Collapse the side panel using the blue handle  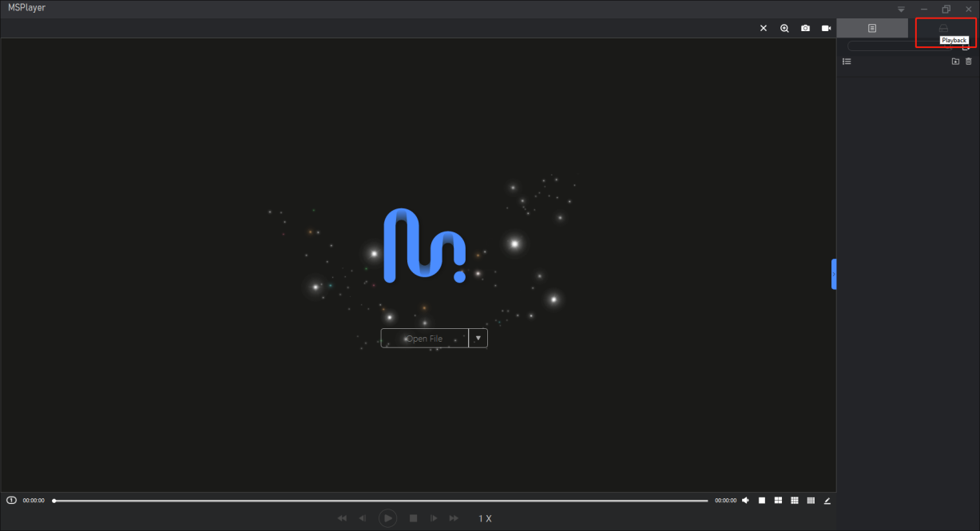tap(834, 274)
